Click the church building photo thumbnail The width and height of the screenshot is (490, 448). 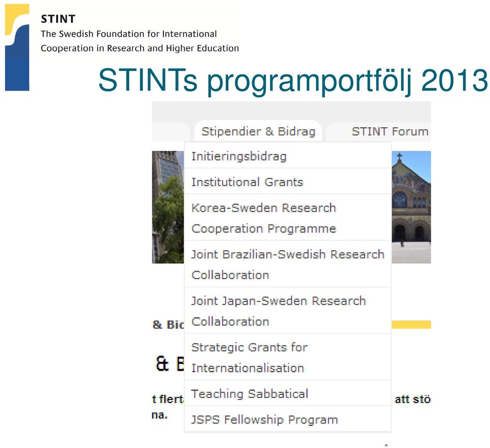tap(411, 207)
